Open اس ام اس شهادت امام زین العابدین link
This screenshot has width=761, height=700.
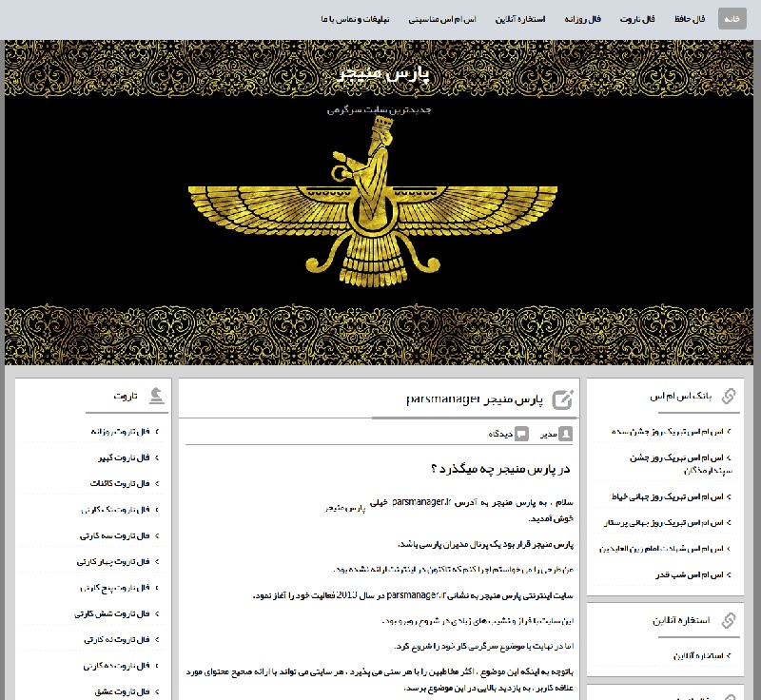(661, 549)
